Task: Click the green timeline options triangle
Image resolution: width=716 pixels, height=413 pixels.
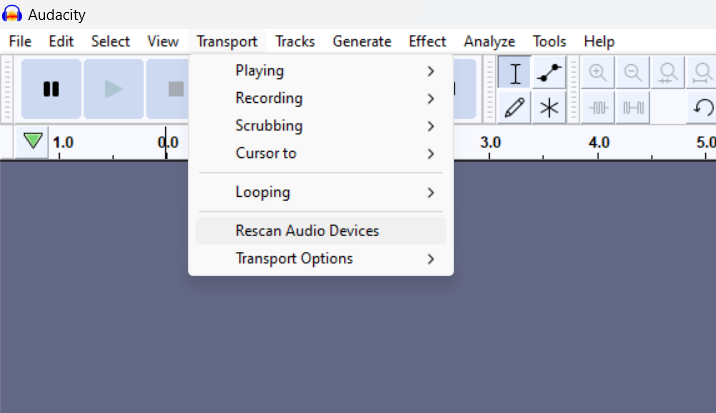Action: click(x=33, y=141)
